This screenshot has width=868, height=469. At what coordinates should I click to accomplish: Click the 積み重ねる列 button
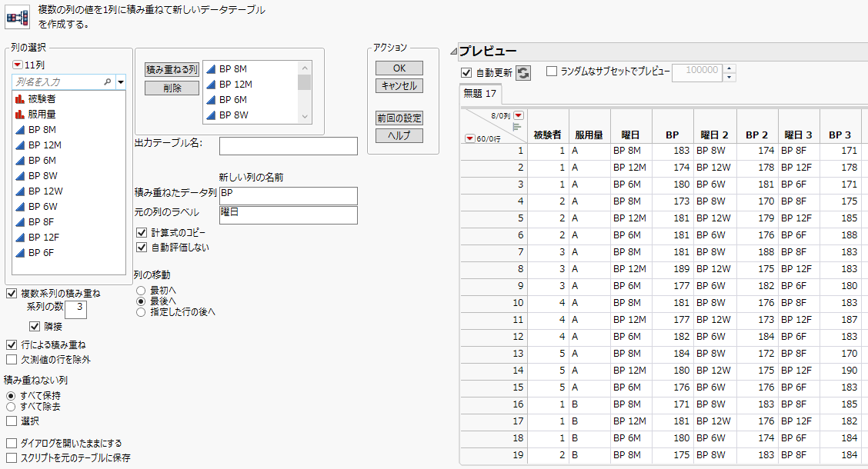tap(172, 69)
